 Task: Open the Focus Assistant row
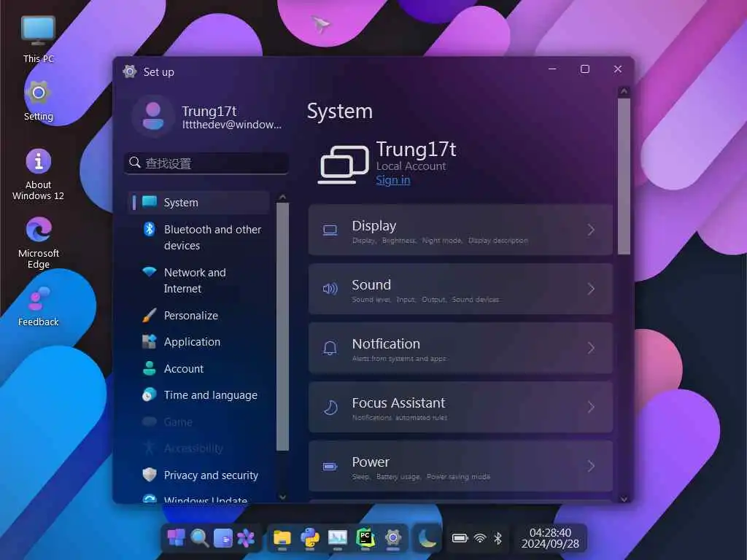point(460,407)
